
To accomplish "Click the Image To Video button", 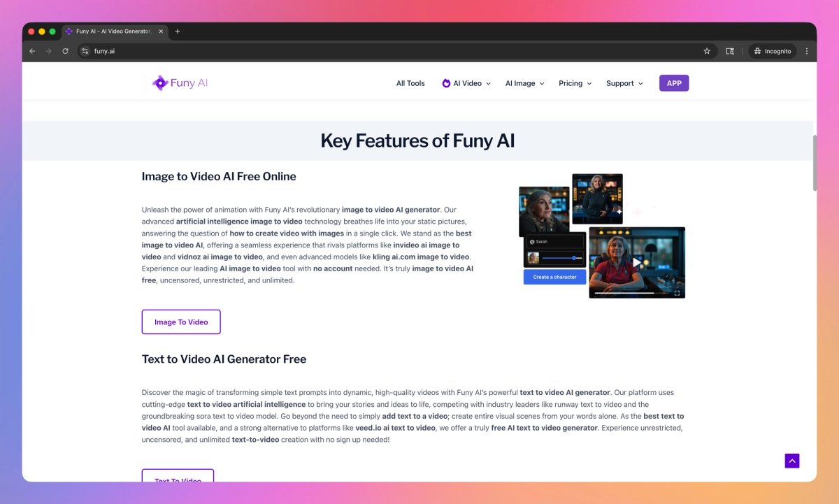I will pyautogui.click(x=181, y=322).
